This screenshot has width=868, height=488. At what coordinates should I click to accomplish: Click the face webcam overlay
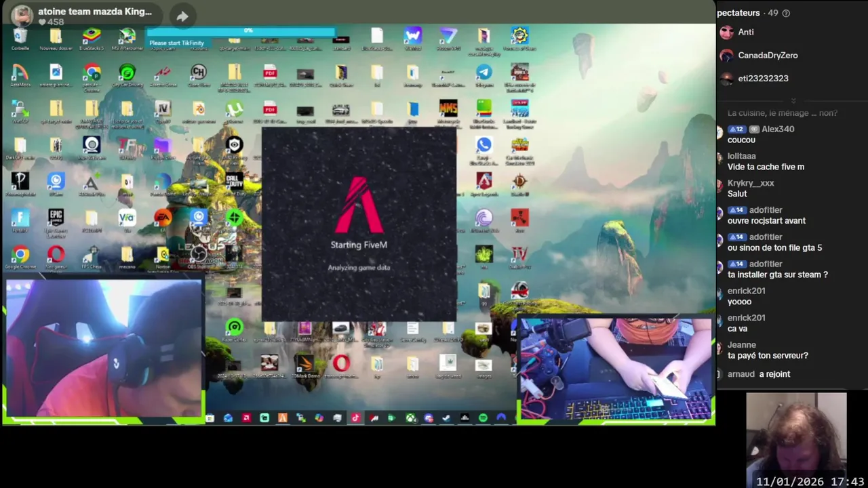pos(104,348)
